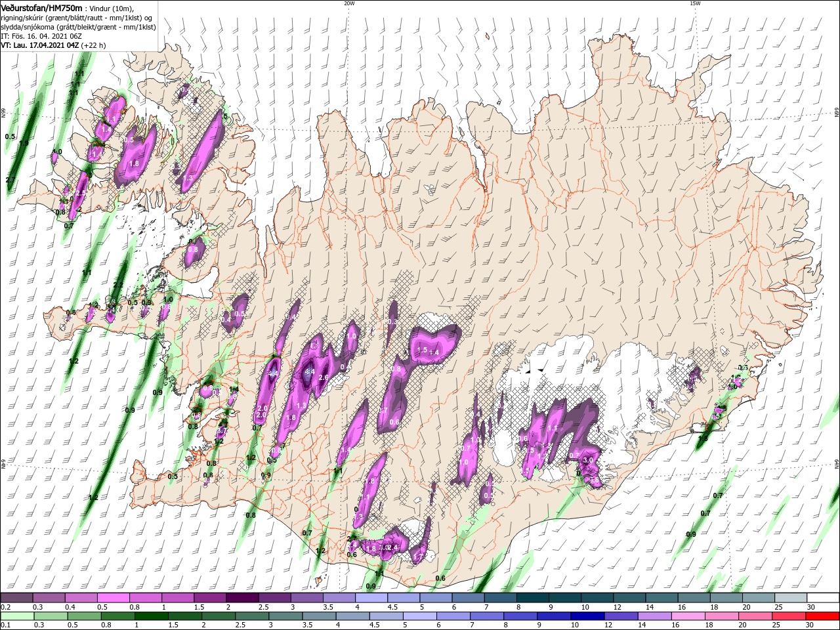Click the initial time text 'IT: Fös. 16. 04. 2021 06Z'
Image resolution: width=840 pixels, height=630 pixels.
tap(41, 37)
